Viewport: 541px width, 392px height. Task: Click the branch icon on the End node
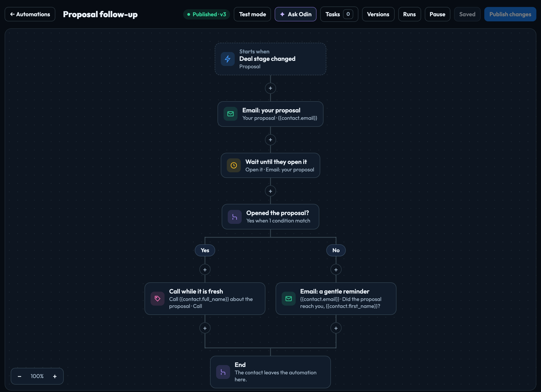(x=223, y=372)
